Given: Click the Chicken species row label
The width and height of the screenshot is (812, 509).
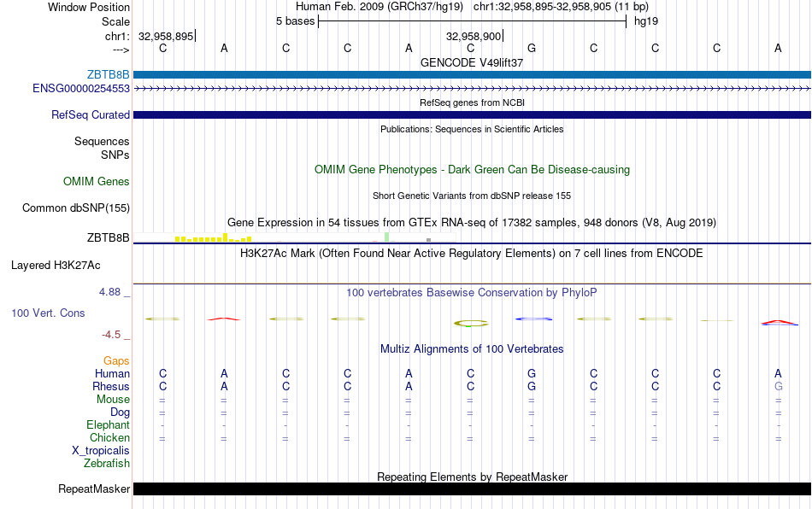Looking at the screenshot, I should (109, 437).
